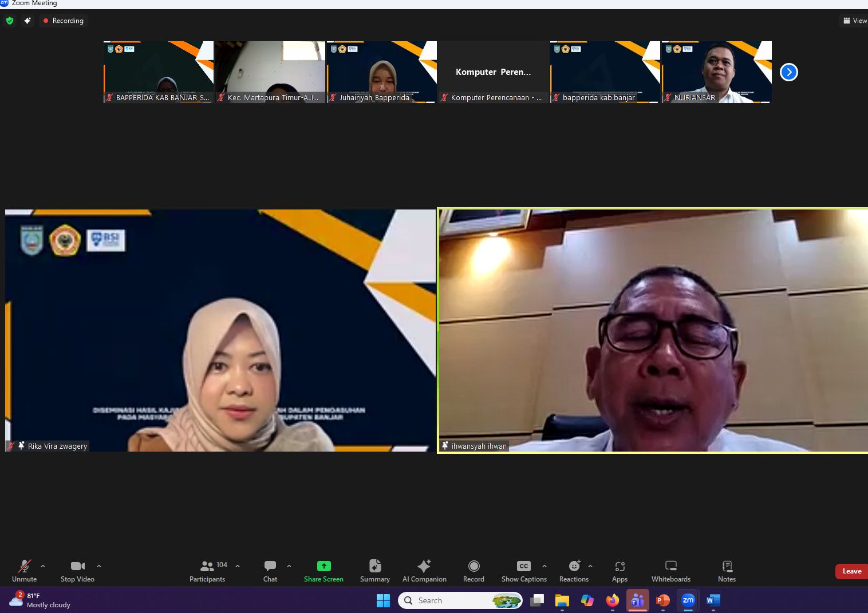This screenshot has height=613, width=868.
Task: Open the View layout menu
Action: click(855, 21)
